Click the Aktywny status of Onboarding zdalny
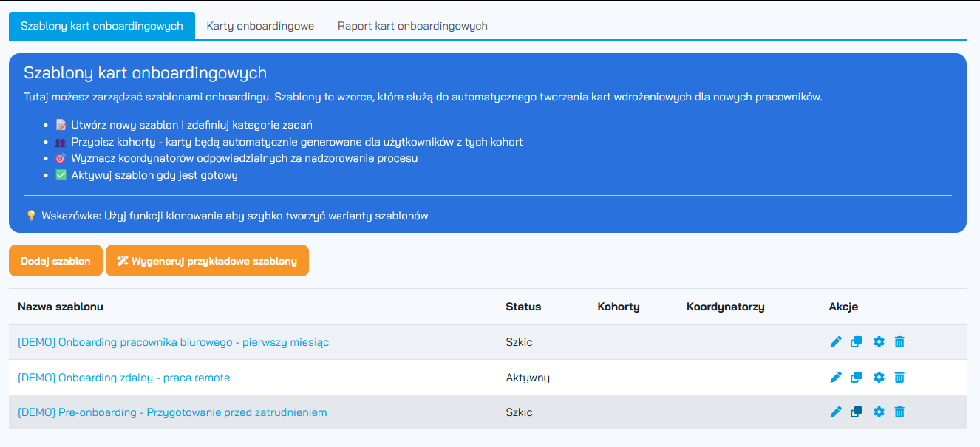 pyautogui.click(x=528, y=378)
